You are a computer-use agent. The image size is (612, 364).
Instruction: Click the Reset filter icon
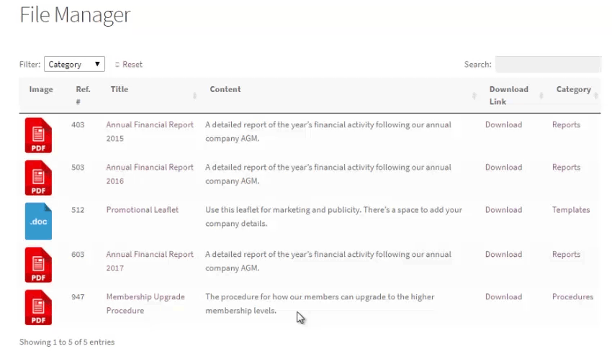[117, 65]
